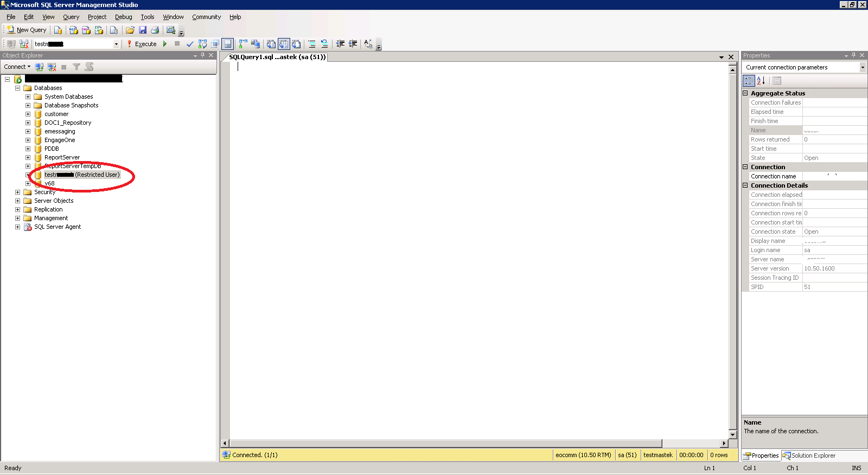Open the Community menu

(206, 17)
